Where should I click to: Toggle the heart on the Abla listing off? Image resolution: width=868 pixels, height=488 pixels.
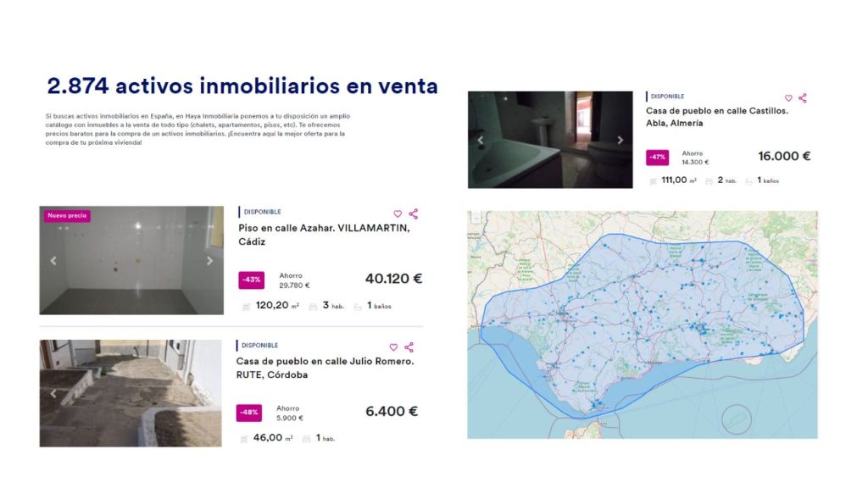[x=787, y=97]
